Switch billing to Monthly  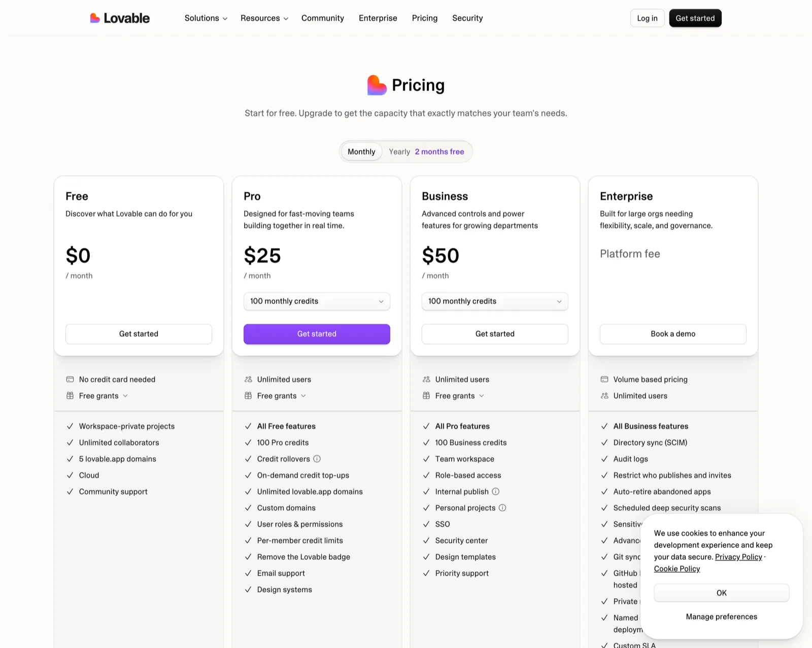[361, 152]
